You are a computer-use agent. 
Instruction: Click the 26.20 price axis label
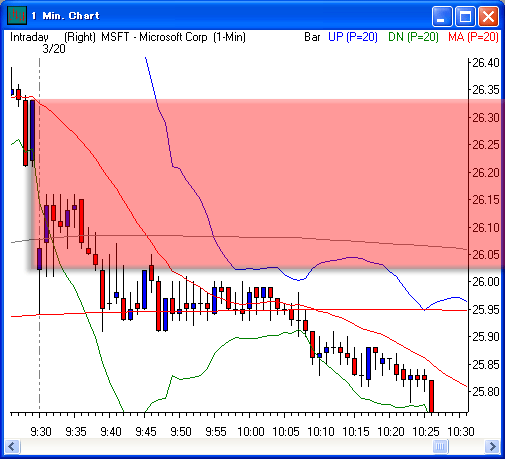tap(486, 173)
